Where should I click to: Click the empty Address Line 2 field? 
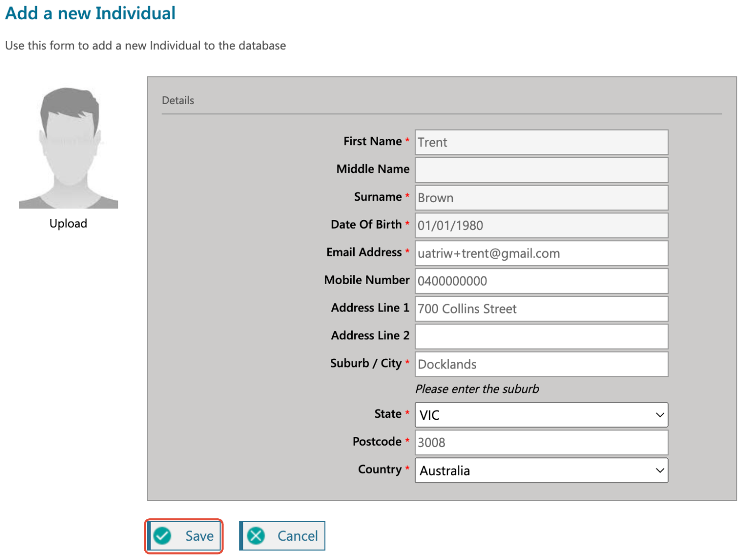click(x=541, y=336)
